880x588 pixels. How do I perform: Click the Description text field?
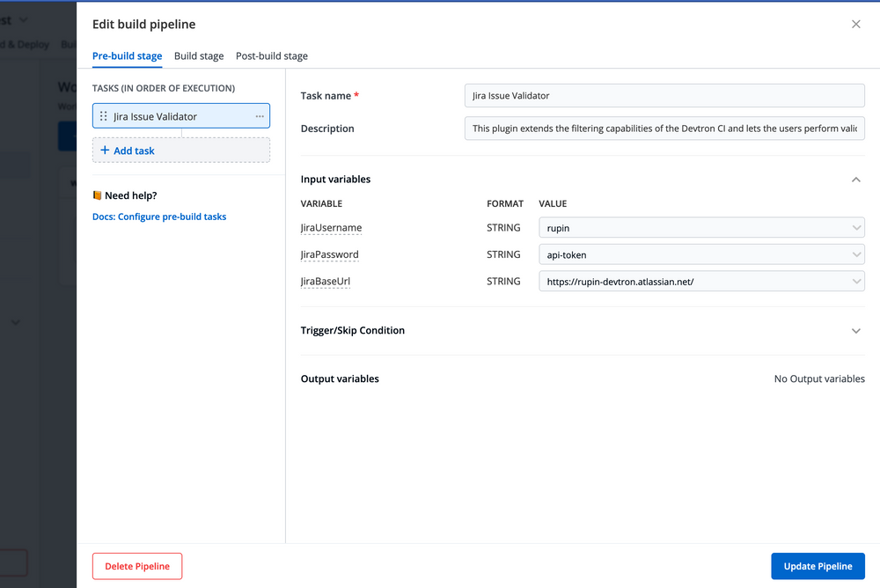click(x=664, y=128)
